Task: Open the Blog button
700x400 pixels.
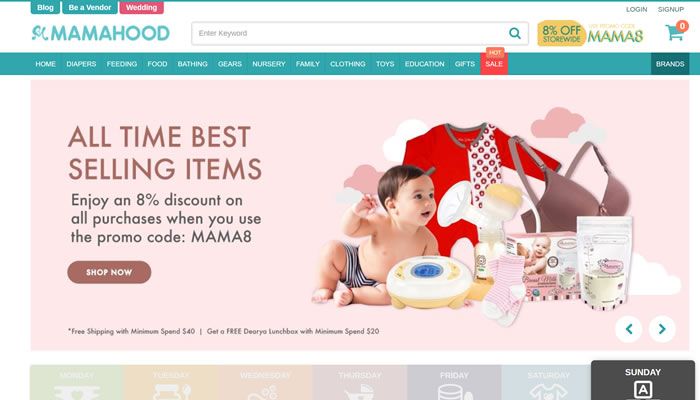Action: 45,8
